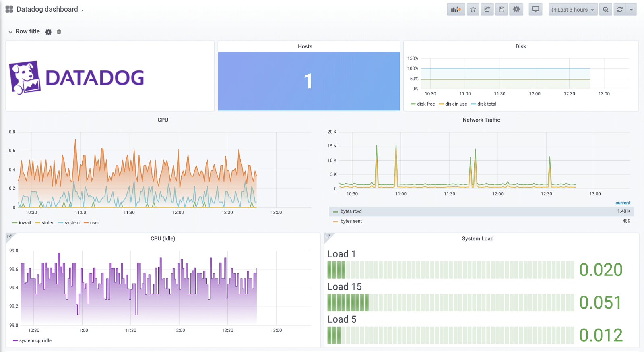Toggle bytes sent series visibility
The image size is (644, 352).
coord(351,221)
